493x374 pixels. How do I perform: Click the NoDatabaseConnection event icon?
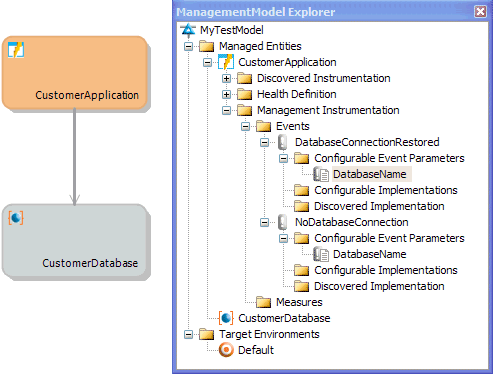(x=283, y=222)
